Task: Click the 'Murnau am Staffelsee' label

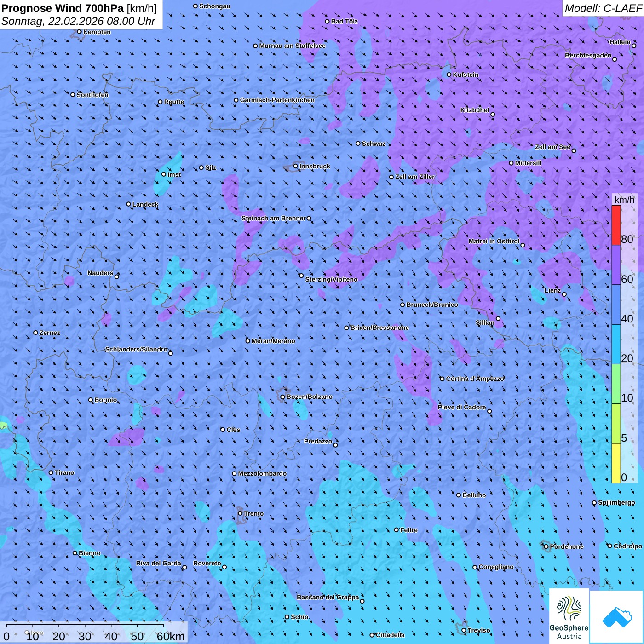Action: click(292, 46)
